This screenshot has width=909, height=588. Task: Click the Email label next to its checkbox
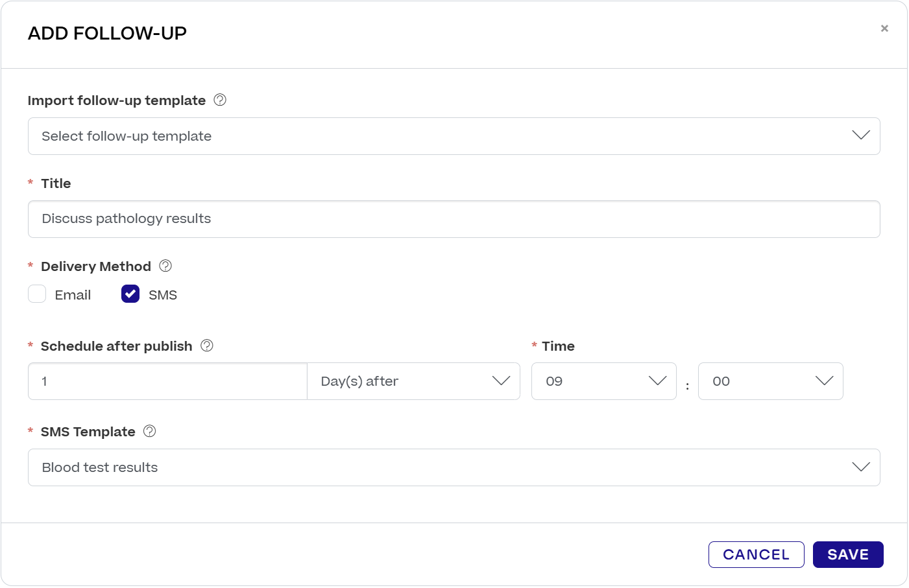(73, 294)
